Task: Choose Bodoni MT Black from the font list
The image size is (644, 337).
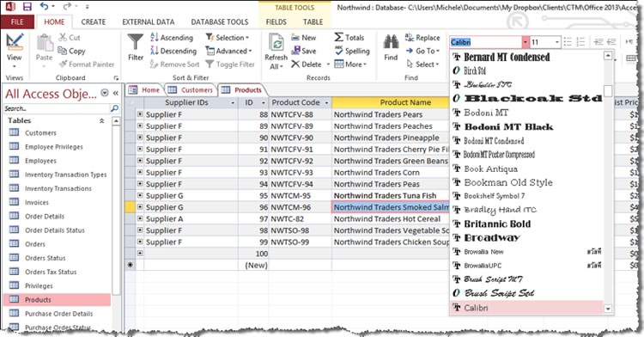Action: tap(527, 127)
